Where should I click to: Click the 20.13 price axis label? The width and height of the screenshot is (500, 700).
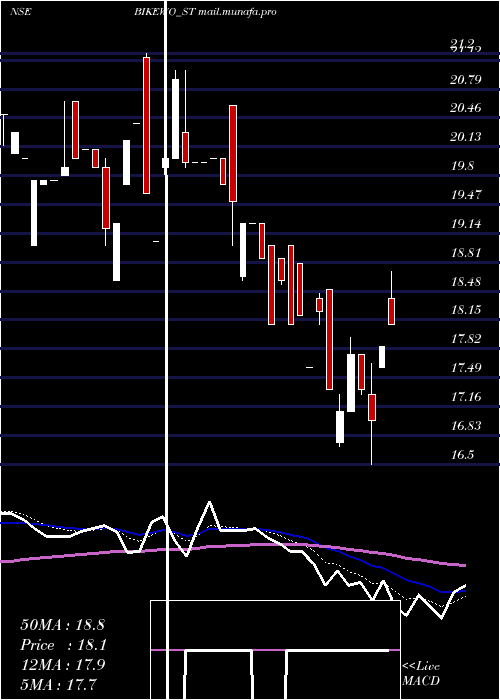(x=466, y=137)
